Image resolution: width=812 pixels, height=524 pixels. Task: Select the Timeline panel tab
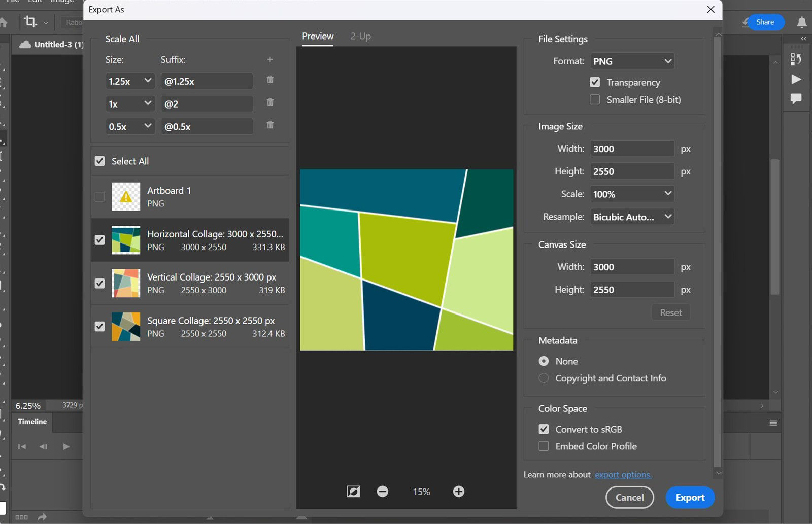click(x=31, y=422)
